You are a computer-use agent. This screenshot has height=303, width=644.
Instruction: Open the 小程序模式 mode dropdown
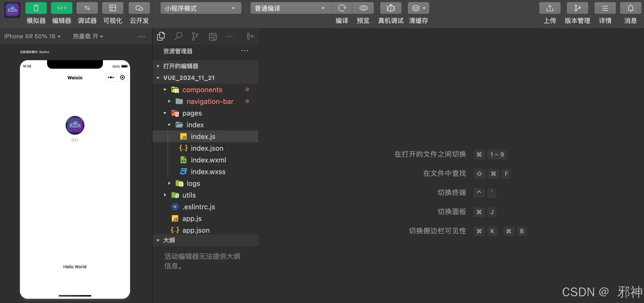pos(201,8)
